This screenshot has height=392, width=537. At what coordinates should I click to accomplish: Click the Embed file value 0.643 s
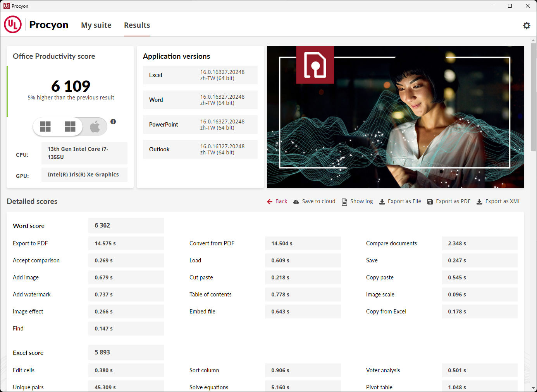[303, 312]
